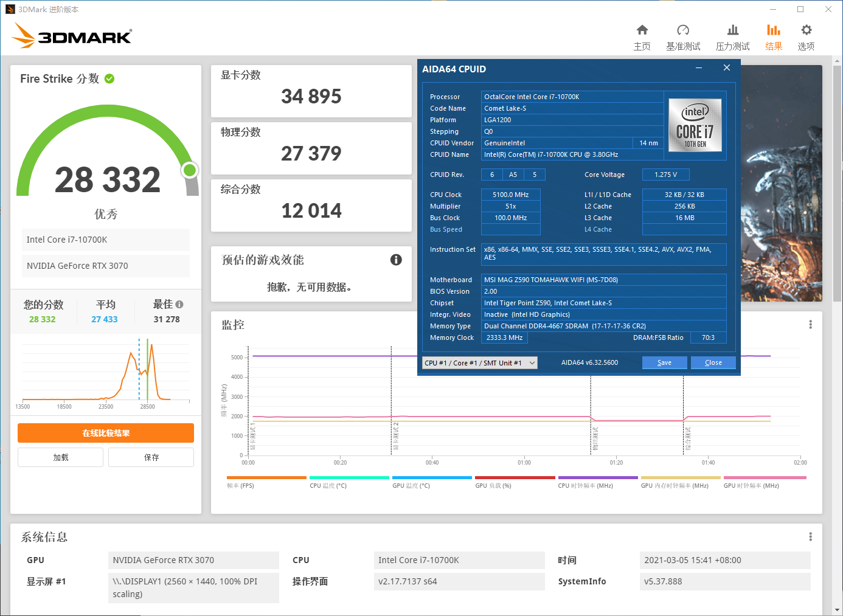Toggle the GPU 内存时钟频率 legend item

coord(681,482)
